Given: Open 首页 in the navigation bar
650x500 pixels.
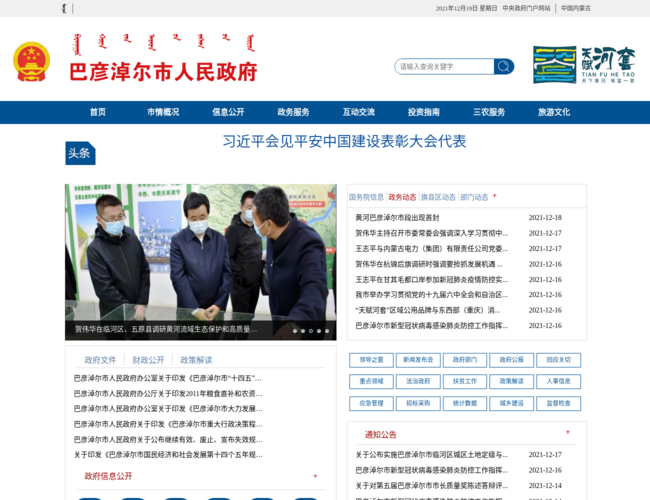Looking at the screenshot, I should (x=98, y=112).
